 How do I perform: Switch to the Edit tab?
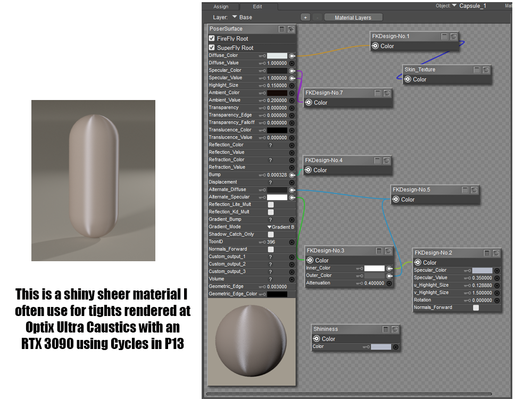[257, 6]
